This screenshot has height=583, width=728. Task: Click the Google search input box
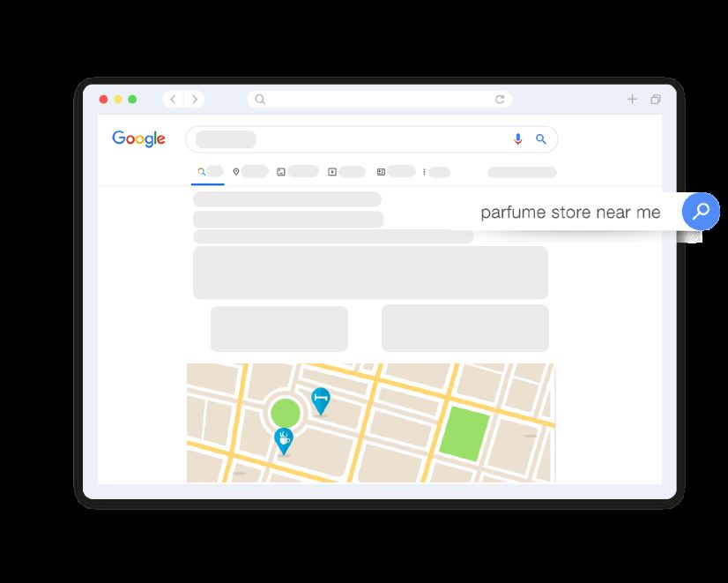pos(371,138)
